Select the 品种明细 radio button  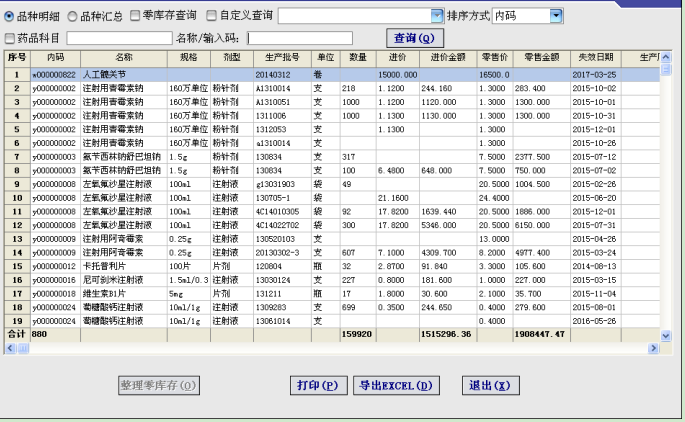point(10,16)
